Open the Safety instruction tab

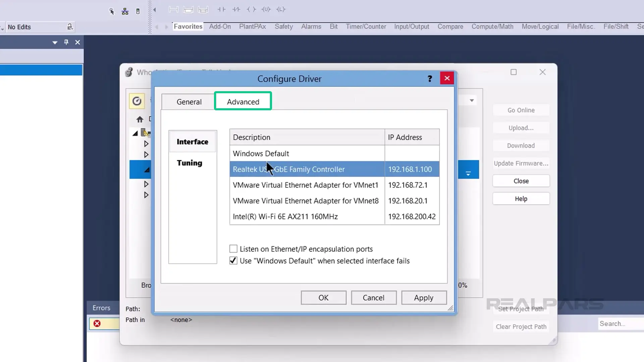point(284,26)
